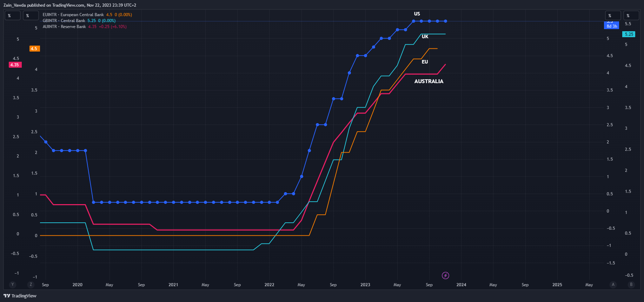Click the blue 8d 3h countdown label

(612, 26)
